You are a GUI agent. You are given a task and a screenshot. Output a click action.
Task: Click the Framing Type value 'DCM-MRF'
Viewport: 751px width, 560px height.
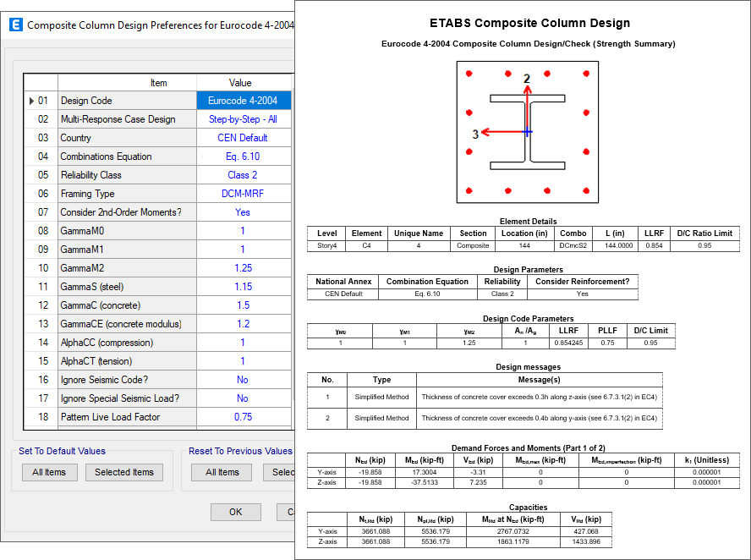244,194
